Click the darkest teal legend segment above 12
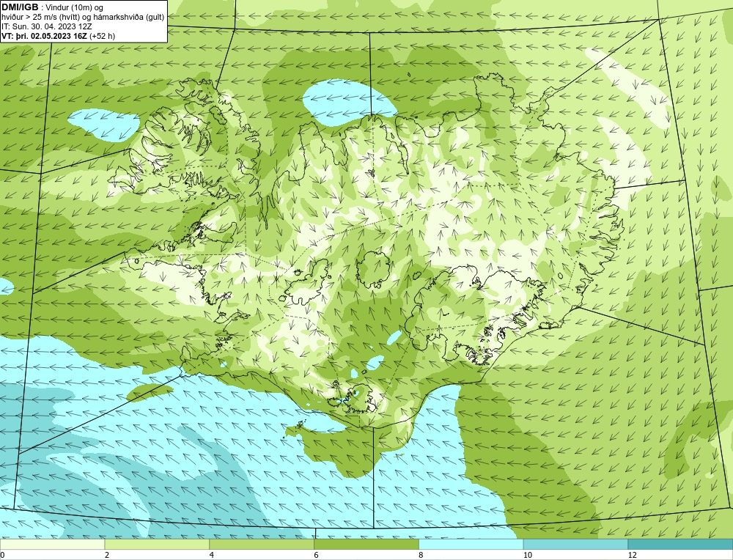Viewport: 733px width, 560px height. click(681, 545)
